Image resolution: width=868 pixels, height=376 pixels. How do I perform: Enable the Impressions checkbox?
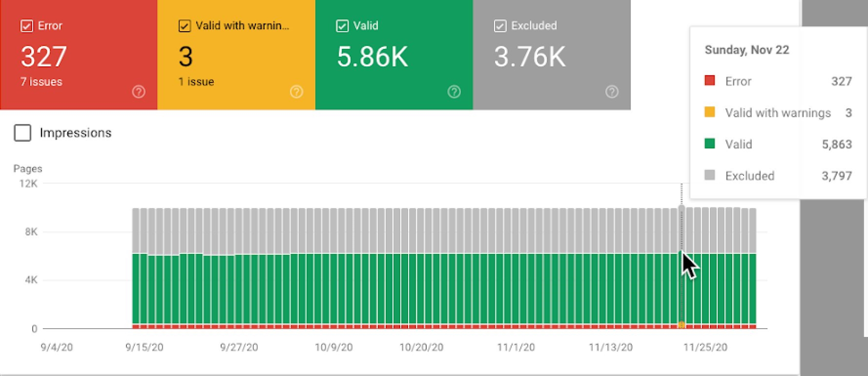23,133
